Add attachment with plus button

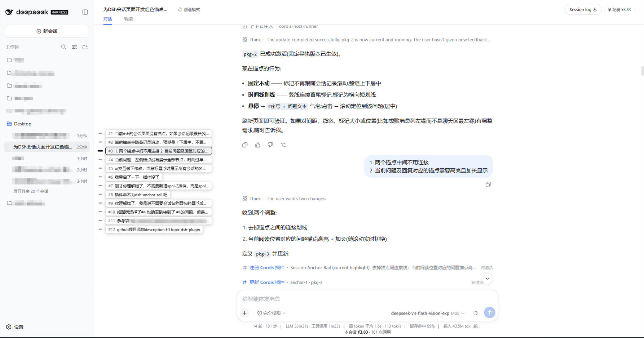[x=244, y=313]
